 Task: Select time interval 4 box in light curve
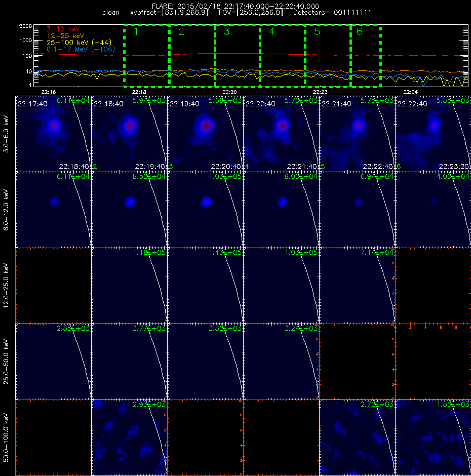[283, 56]
